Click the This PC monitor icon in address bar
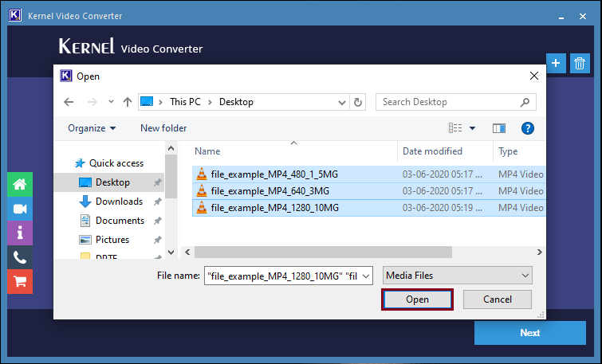The image size is (602, 364). [147, 102]
